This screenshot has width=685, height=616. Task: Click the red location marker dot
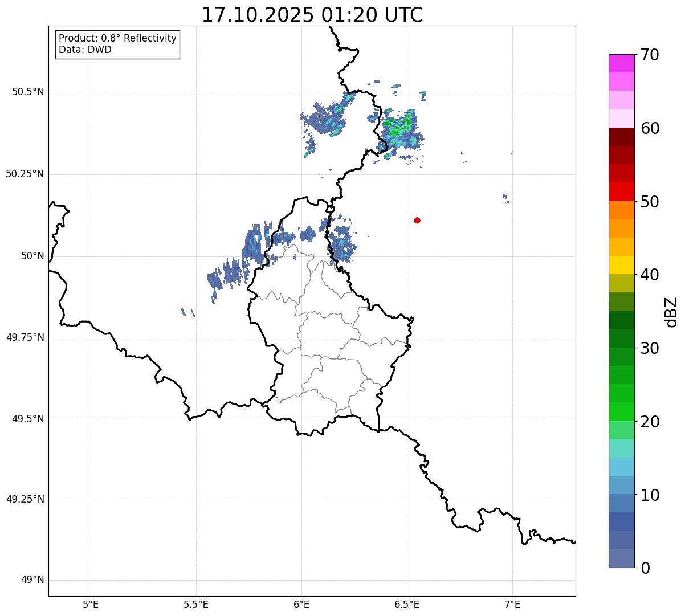point(417,220)
